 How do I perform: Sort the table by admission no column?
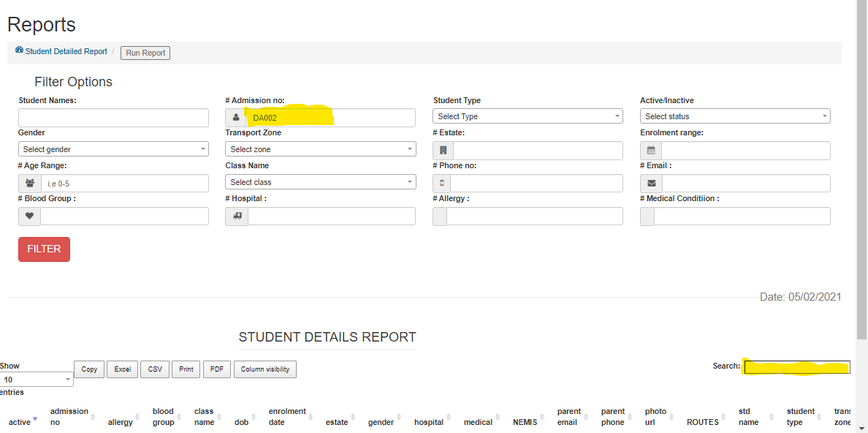69,417
